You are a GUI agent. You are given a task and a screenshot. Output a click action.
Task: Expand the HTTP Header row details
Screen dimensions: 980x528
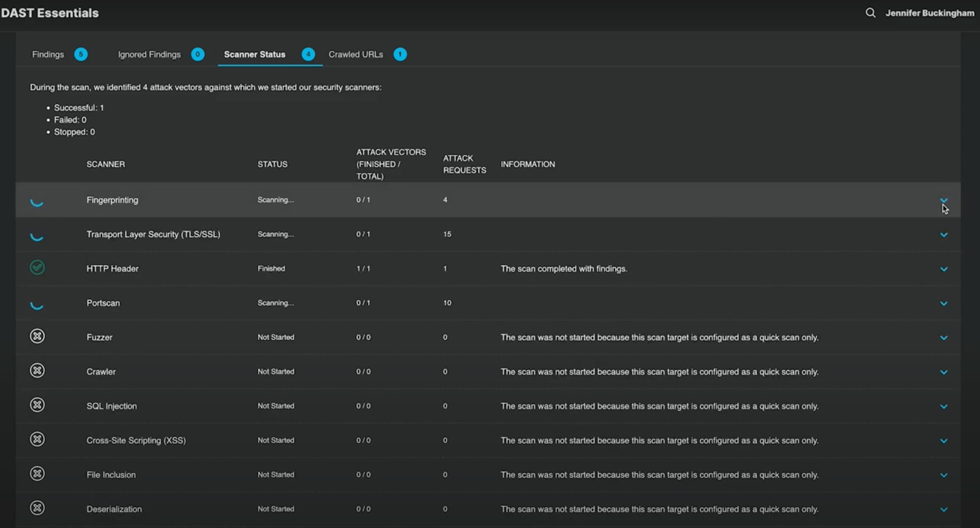click(x=944, y=269)
